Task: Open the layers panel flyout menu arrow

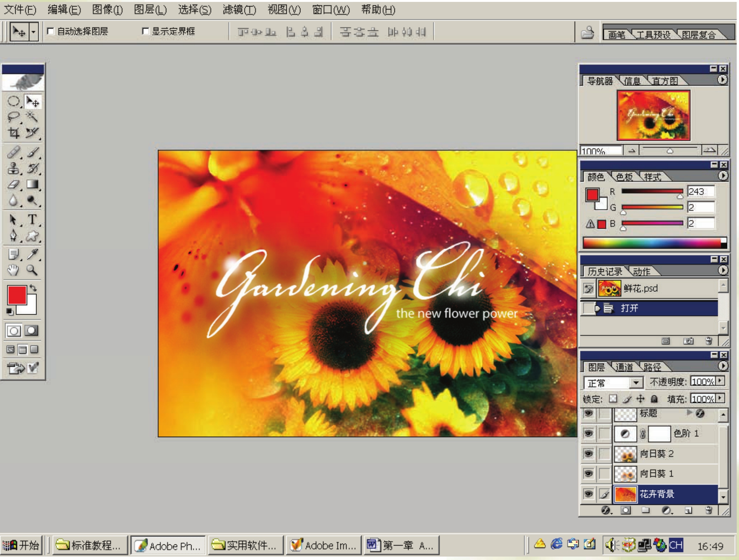Action: coord(722,366)
